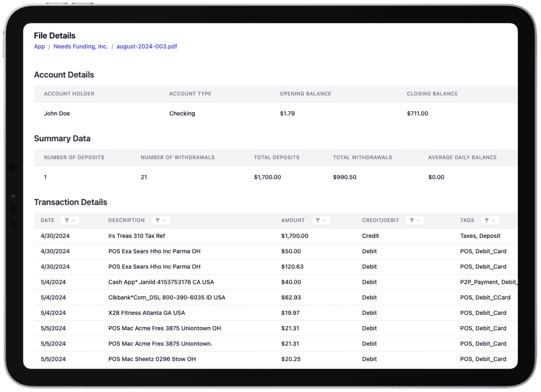The image size is (541, 392).
Task: Go to the App breadcrumb link
Action: point(39,46)
